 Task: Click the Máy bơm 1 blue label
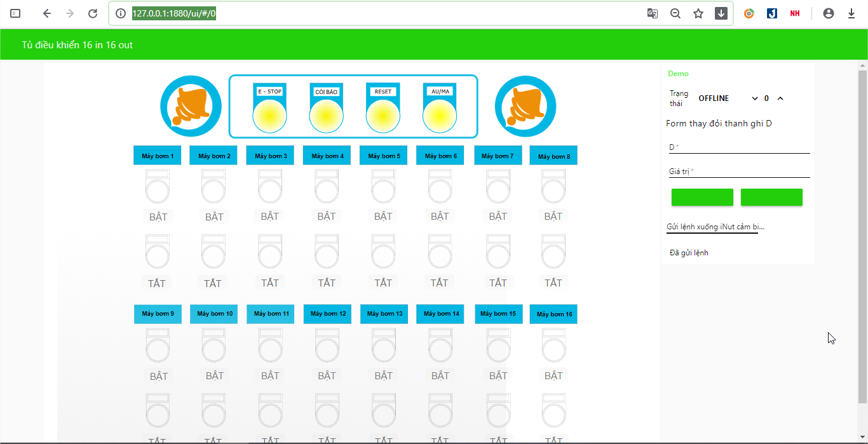[x=158, y=156]
